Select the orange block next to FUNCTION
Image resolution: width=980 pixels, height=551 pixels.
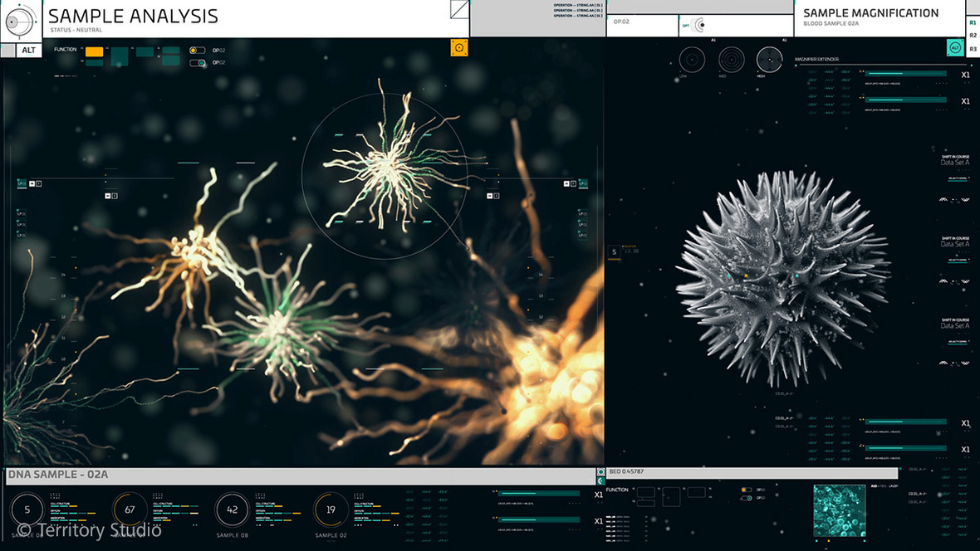coord(95,51)
